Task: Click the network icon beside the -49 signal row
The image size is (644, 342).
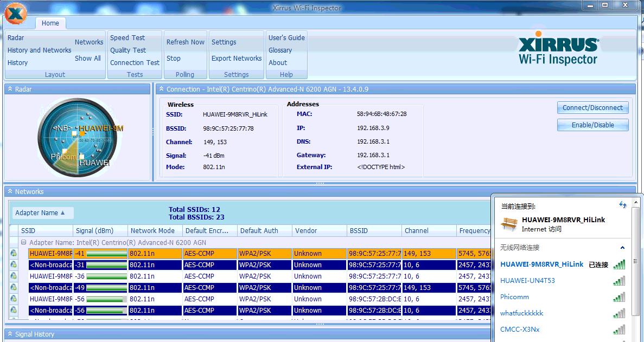Action: (x=14, y=287)
